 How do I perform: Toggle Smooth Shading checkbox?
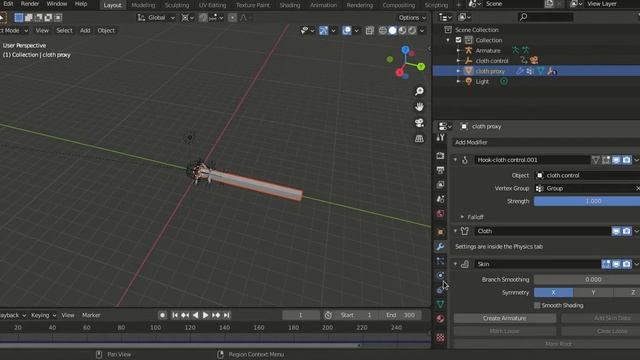coord(537,305)
